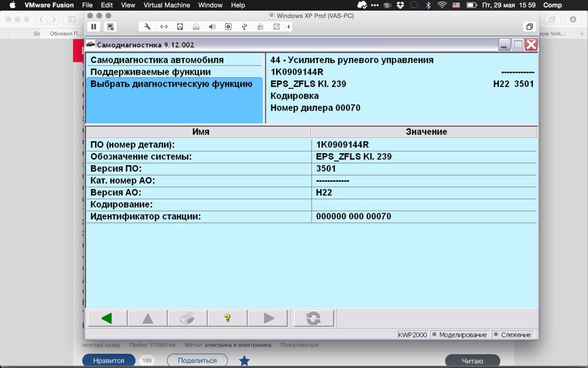Click the gray up arrow button

click(x=148, y=318)
